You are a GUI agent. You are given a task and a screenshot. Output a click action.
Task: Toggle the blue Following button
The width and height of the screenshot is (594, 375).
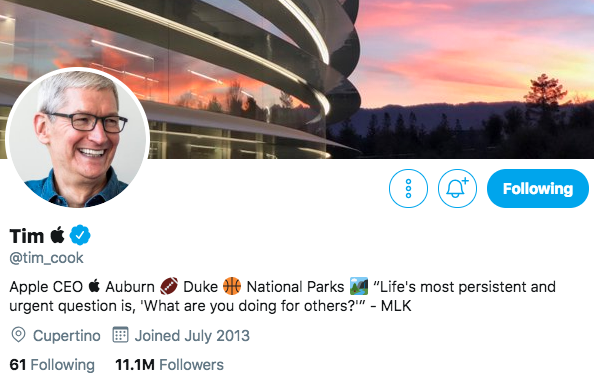pos(538,188)
